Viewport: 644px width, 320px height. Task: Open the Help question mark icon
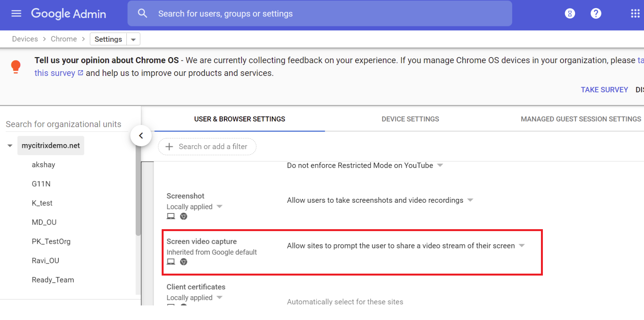click(x=596, y=14)
